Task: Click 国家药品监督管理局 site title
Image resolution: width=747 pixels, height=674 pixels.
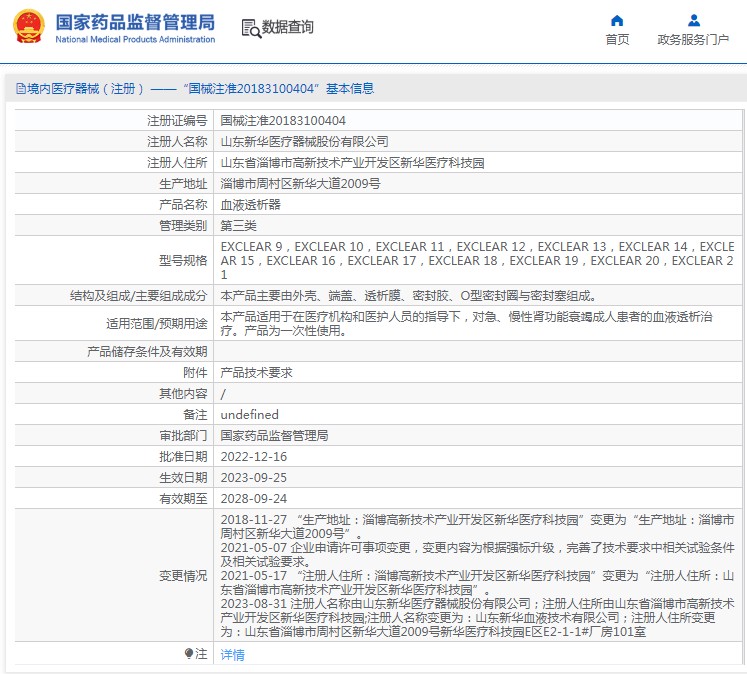Action: pyautogui.click(x=135, y=22)
